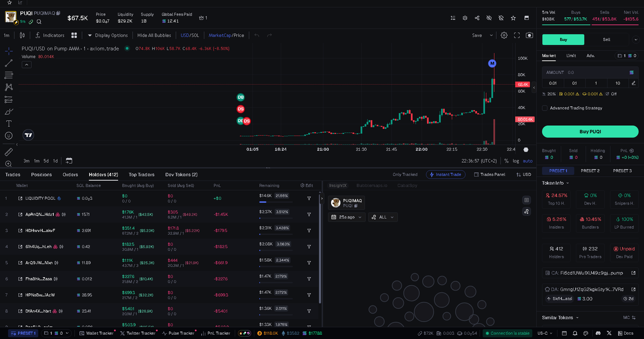Select the ruler measure tool
The image size is (644, 339).
9,152
